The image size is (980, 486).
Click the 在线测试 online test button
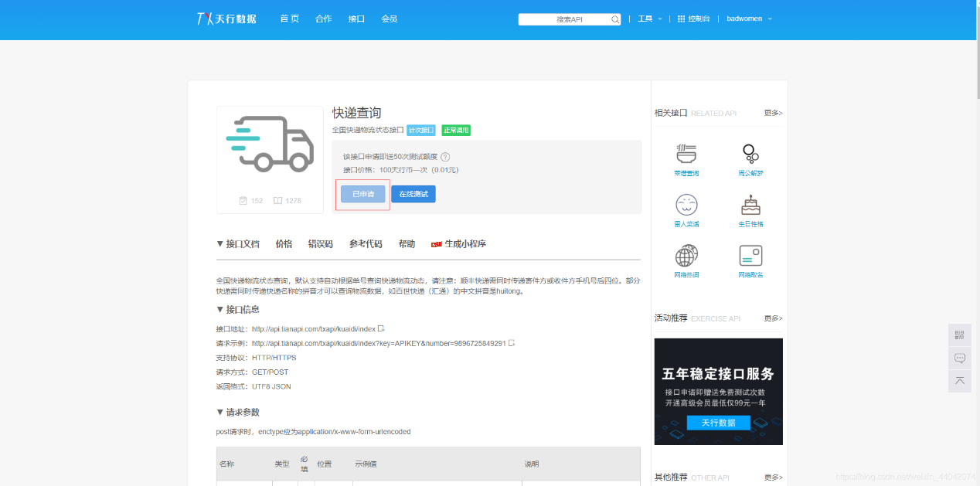point(413,194)
